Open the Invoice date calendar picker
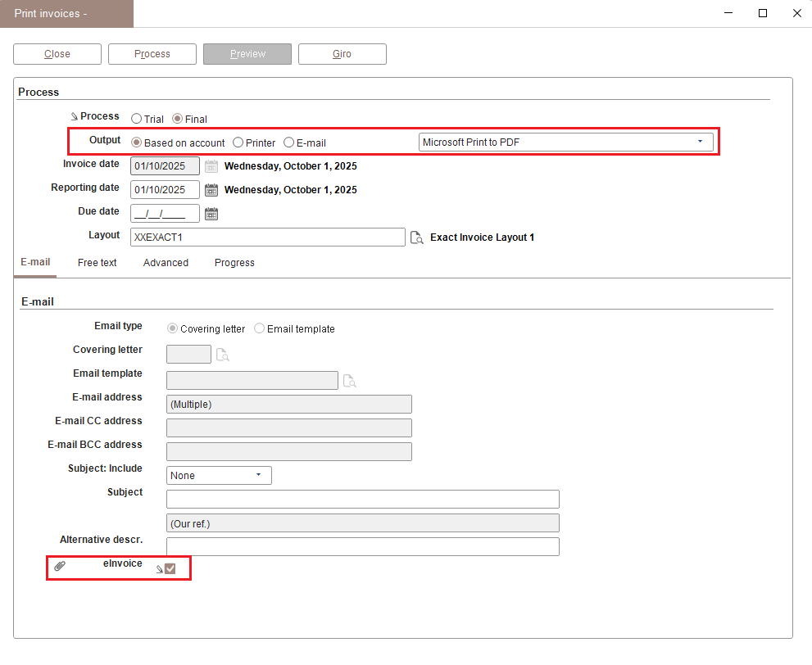 pyautogui.click(x=211, y=166)
